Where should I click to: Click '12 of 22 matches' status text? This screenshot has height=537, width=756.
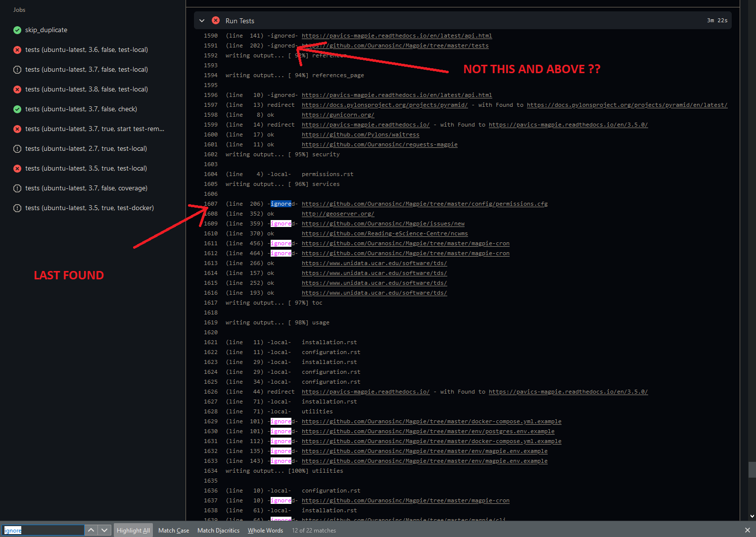click(314, 530)
